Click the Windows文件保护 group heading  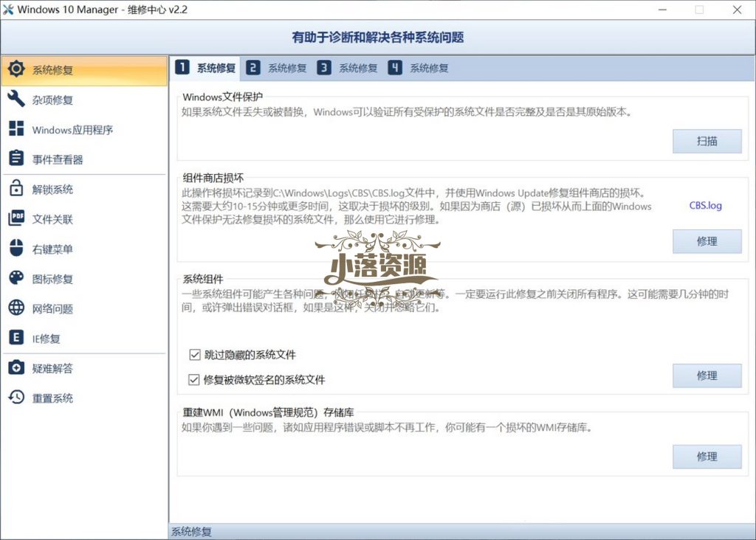(223, 97)
